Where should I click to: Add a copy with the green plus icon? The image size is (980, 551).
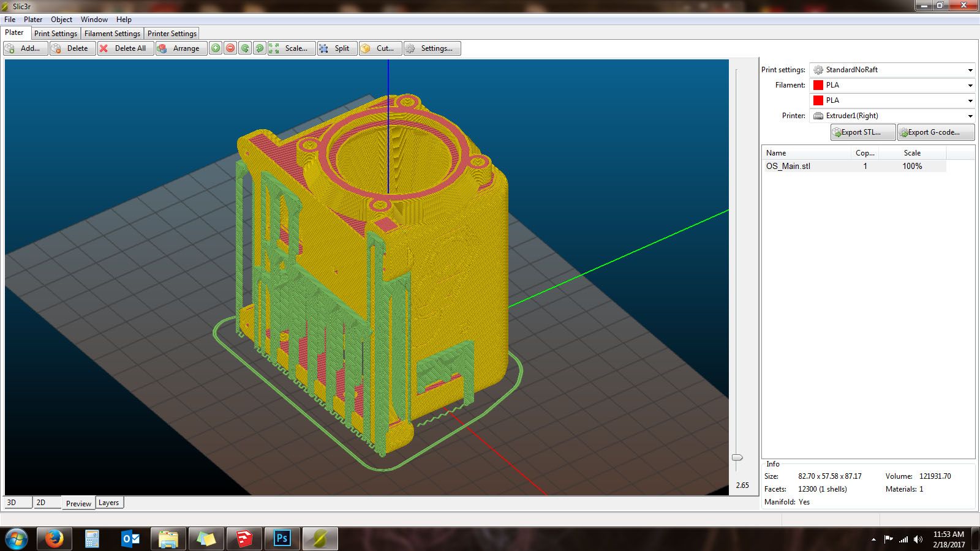pos(216,48)
